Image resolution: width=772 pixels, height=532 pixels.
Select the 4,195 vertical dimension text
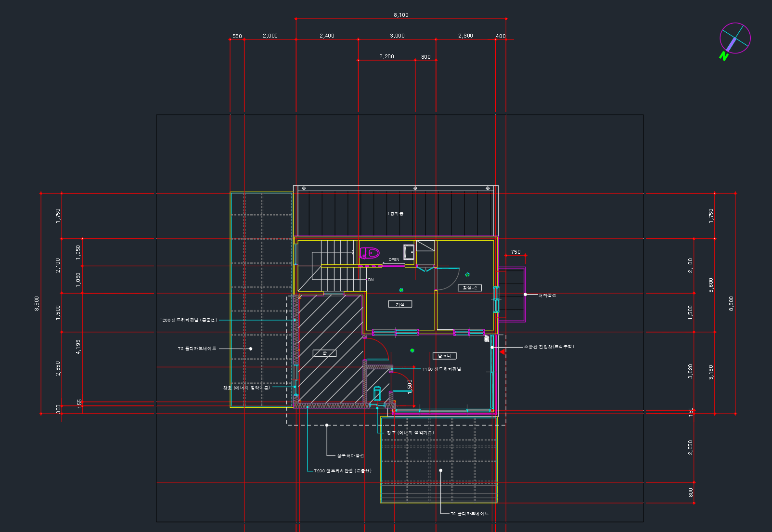tap(78, 346)
